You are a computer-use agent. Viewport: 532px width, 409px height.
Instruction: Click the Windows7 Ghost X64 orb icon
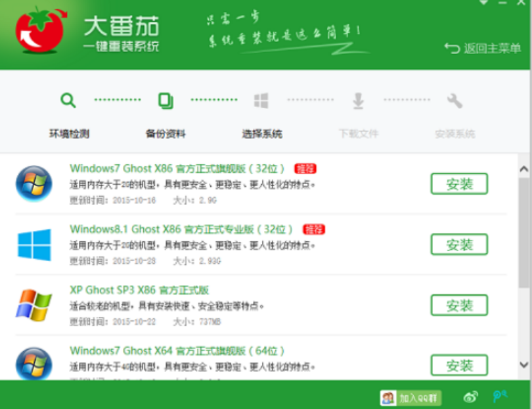pos(34,364)
